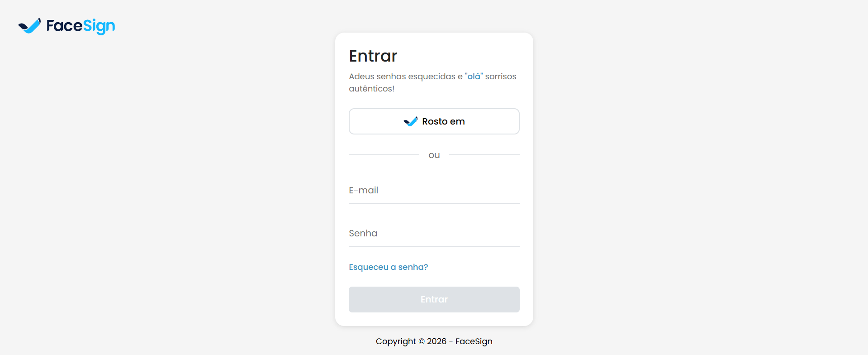
Task: Click the divider line right of "ou"
Action: (x=484, y=155)
